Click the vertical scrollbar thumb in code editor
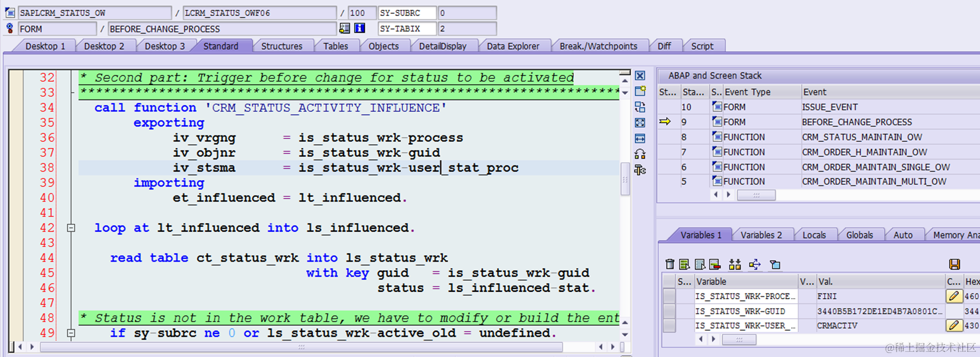Image resolution: width=980 pixels, height=357 pixels. pos(625,178)
